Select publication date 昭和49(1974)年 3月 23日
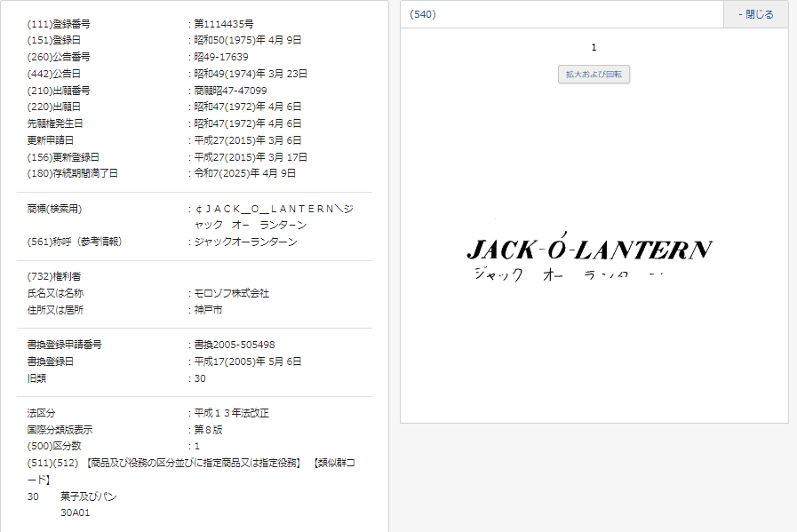Viewport: 797px width, 532px height. [251, 74]
